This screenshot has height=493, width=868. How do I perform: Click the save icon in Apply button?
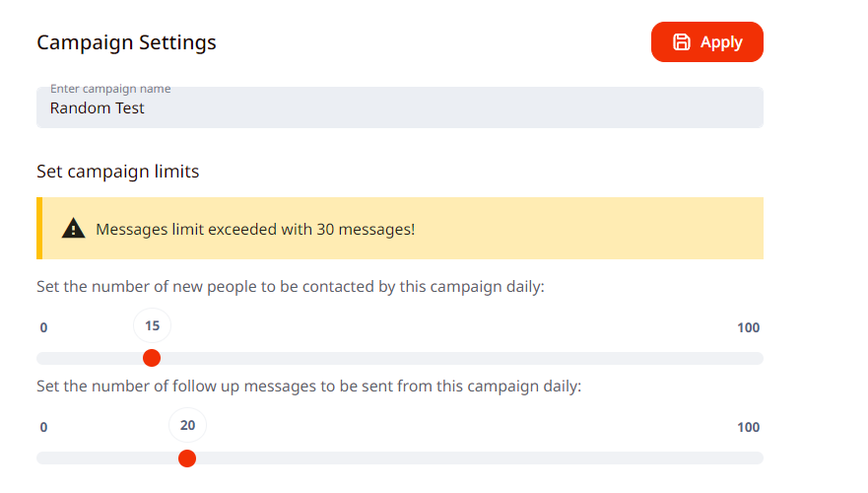[x=682, y=42]
